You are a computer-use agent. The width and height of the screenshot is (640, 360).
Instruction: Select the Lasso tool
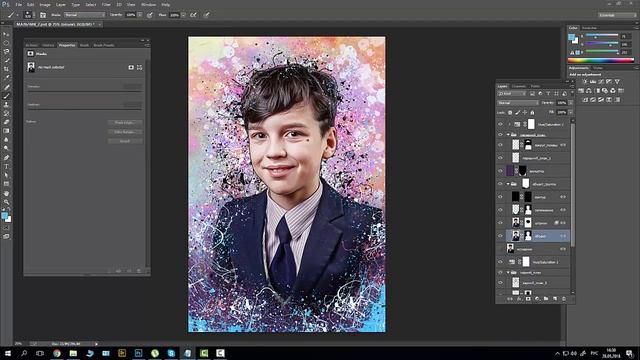coord(6,51)
